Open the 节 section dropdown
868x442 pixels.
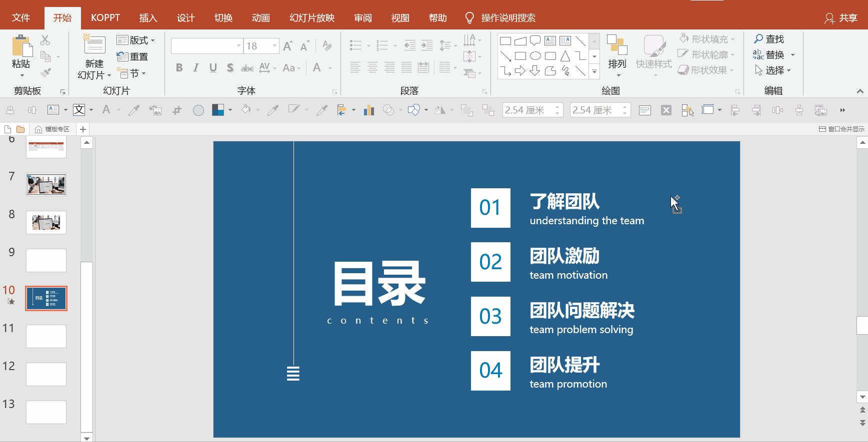[131, 73]
